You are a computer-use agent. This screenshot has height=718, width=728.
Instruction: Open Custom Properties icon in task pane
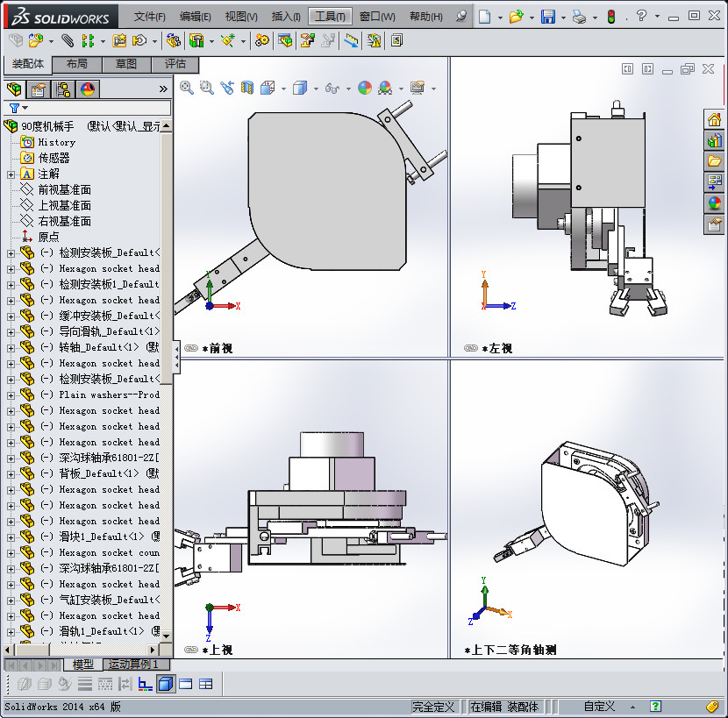[x=714, y=224]
